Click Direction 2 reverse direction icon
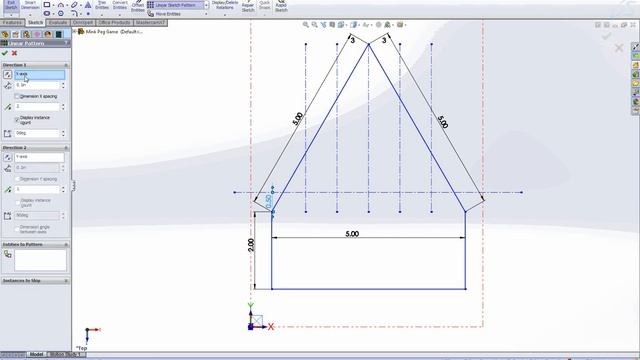Image resolution: width=640 pixels, height=360 pixels. pos(7,157)
